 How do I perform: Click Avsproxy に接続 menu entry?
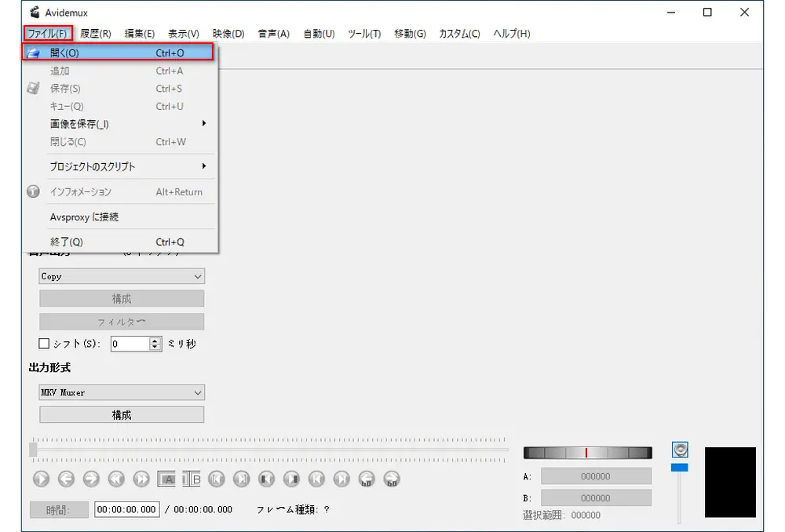[118, 217]
